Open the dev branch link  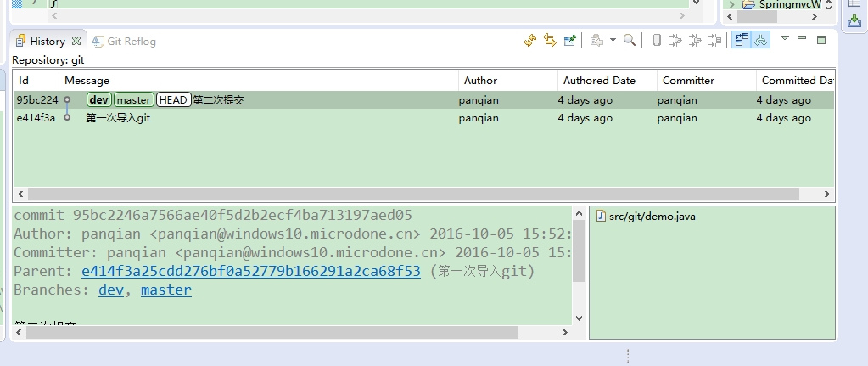pos(111,290)
